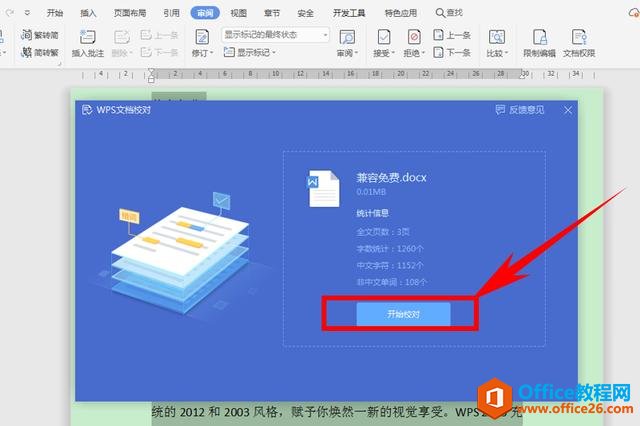Open the 章节 tab
Screen dimensions: 640x426
(272, 13)
